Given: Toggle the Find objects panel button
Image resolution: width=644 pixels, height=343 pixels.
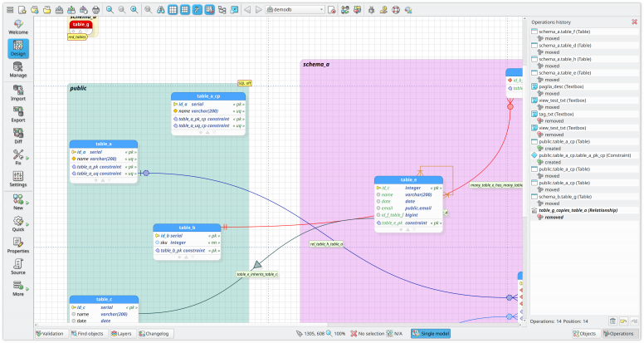Looking at the screenshot, I should pyautogui.click(x=87, y=334).
